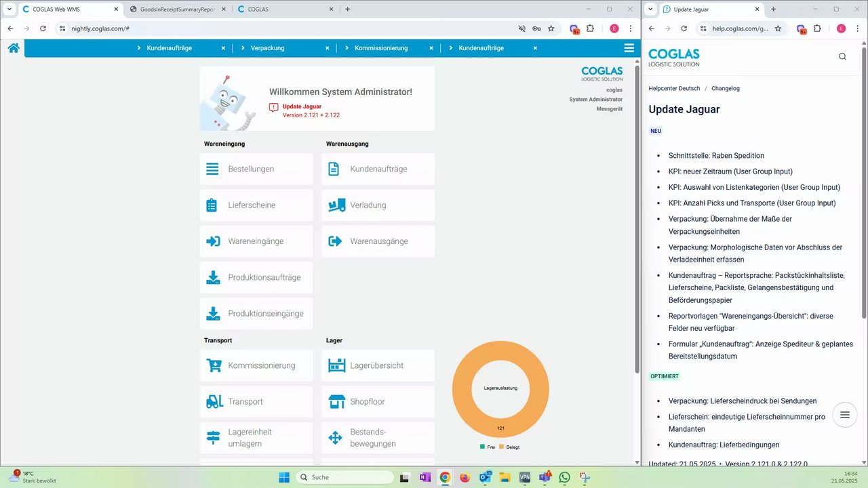The width and height of the screenshot is (868, 488).
Task: Reload the nightly.coglas.com page
Action: click(43, 28)
